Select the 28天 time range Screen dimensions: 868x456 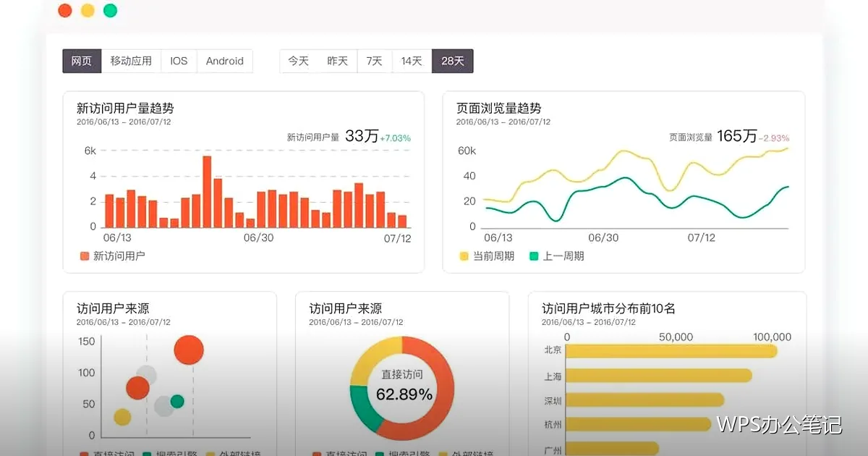(453, 61)
